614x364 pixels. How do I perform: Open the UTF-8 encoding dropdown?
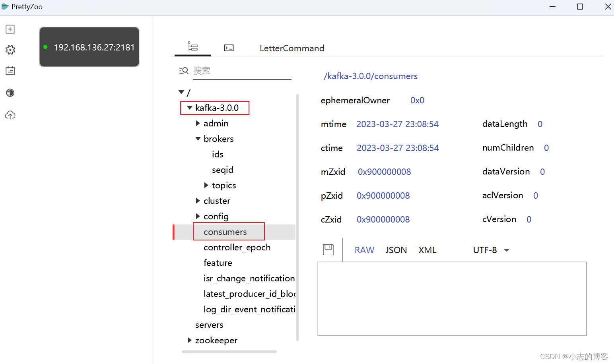pyautogui.click(x=491, y=250)
